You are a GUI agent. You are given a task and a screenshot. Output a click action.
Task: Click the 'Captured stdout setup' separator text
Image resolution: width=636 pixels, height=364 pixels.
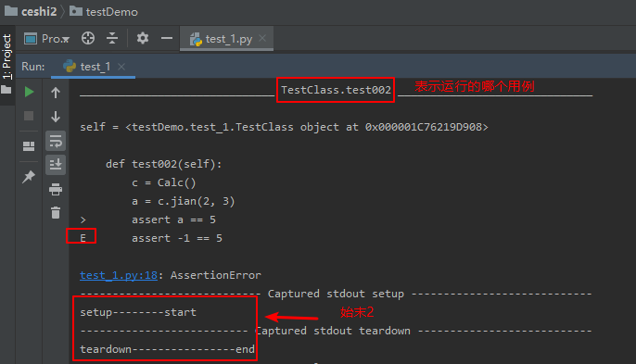(336, 294)
